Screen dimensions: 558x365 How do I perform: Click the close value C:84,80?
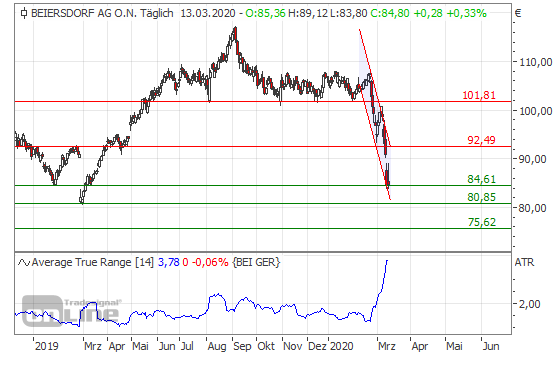tap(390, 14)
